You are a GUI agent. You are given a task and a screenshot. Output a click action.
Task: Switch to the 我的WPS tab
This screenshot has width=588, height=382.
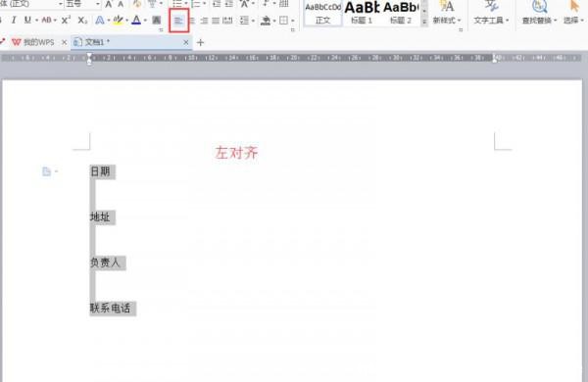point(38,42)
